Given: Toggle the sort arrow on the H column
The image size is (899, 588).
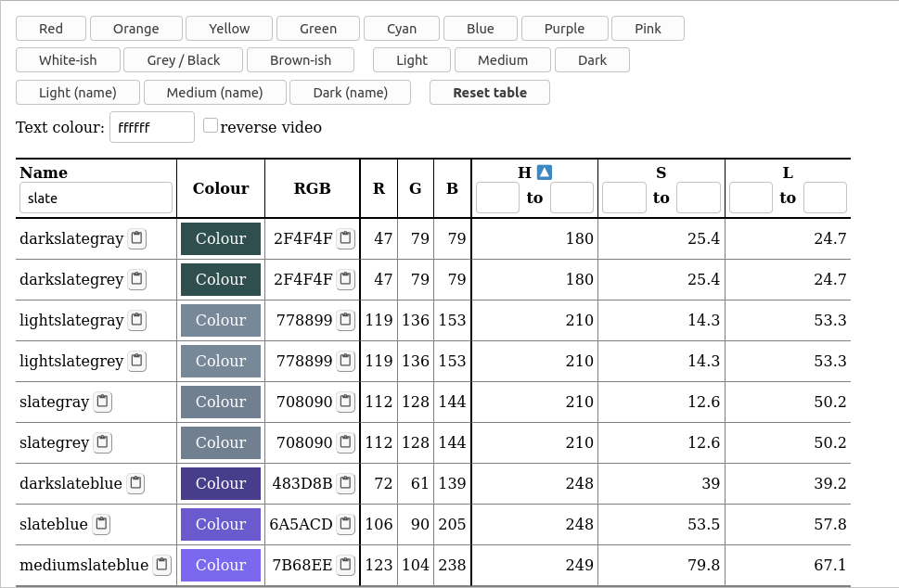Looking at the screenshot, I should pyautogui.click(x=544, y=171).
